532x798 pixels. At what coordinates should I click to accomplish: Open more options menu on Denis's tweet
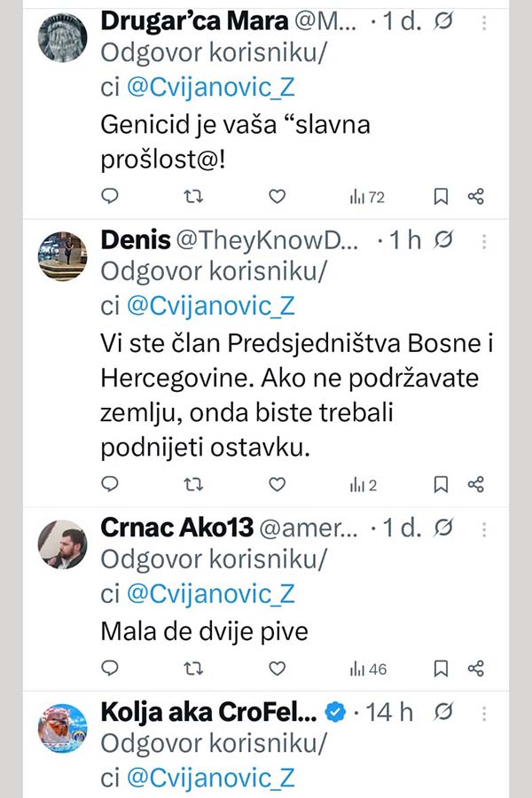[484, 239]
